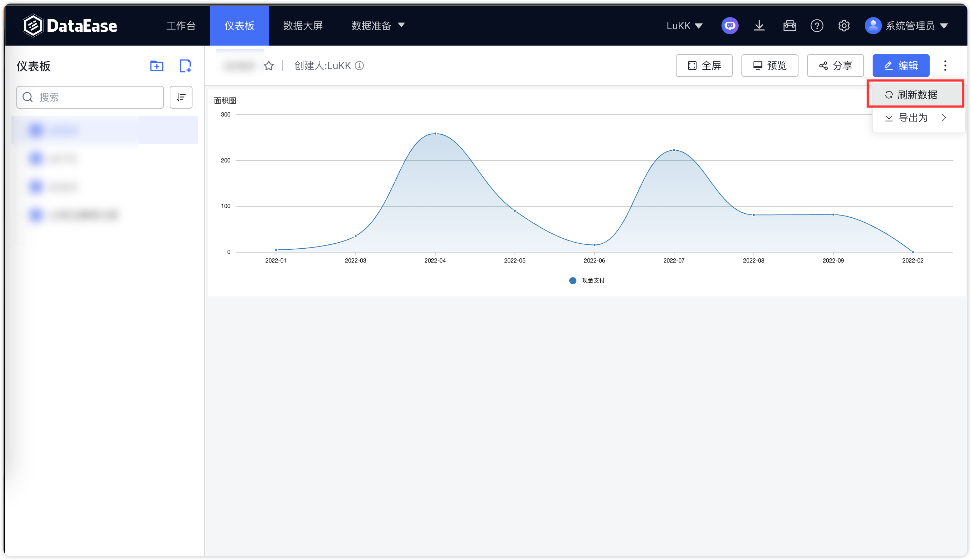
Task: Create a new dashboard icon
Action: pos(185,66)
